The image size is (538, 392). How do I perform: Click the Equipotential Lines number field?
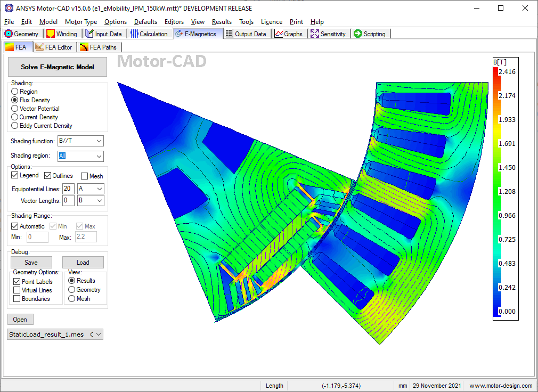[x=68, y=189]
